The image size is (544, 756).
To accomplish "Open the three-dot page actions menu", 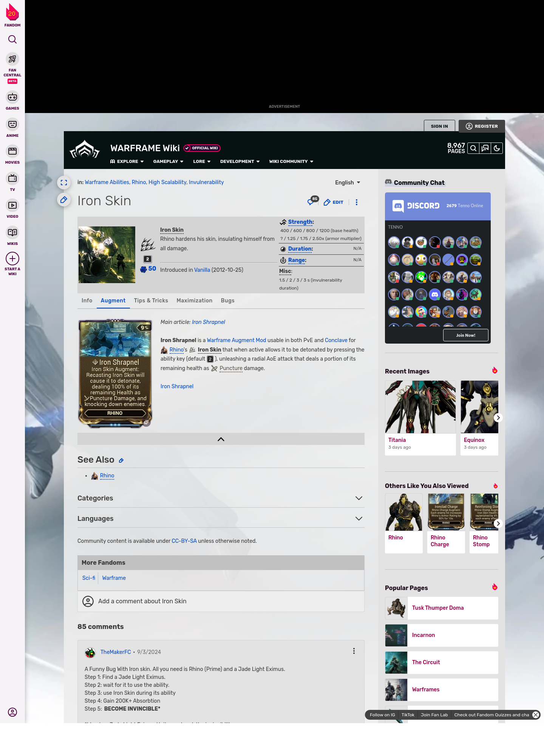I will [356, 202].
